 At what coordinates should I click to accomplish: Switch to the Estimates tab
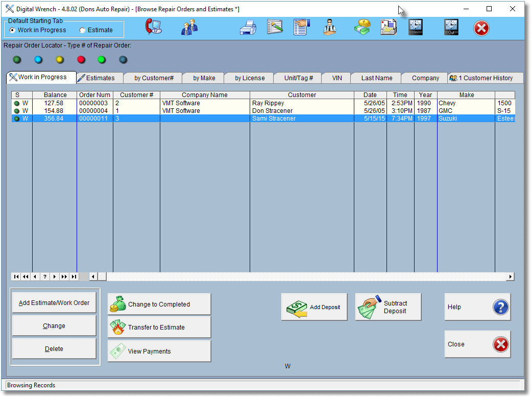(99, 78)
